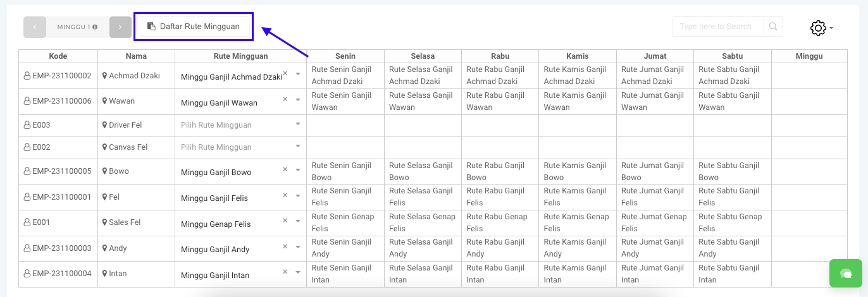Click the location pin beside Wawan
Viewport: 868px width, 297px height.
tap(105, 101)
